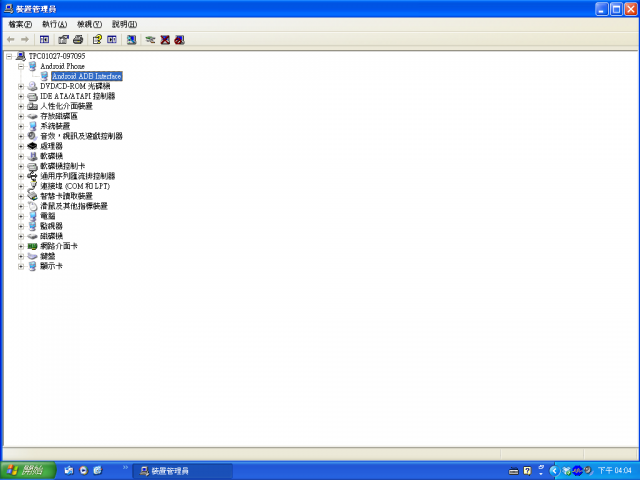The height and width of the screenshot is (480, 640).
Task: Select the Android Phone label
Action: [62, 66]
